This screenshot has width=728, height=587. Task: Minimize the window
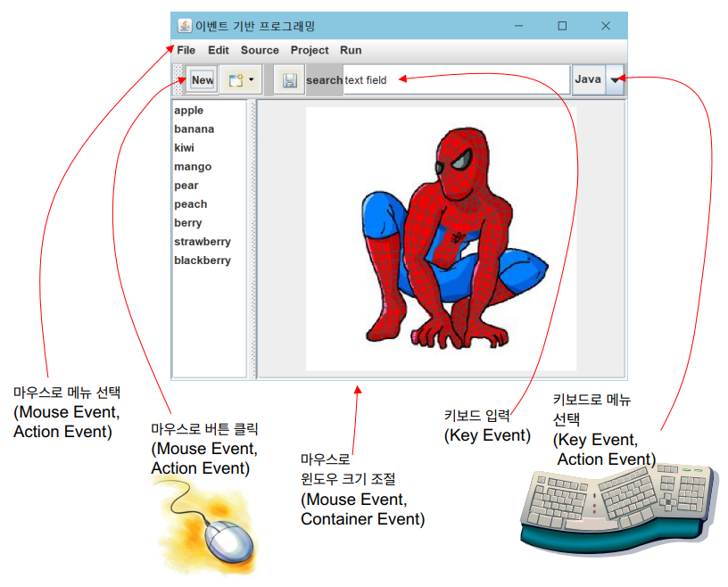pos(518,26)
